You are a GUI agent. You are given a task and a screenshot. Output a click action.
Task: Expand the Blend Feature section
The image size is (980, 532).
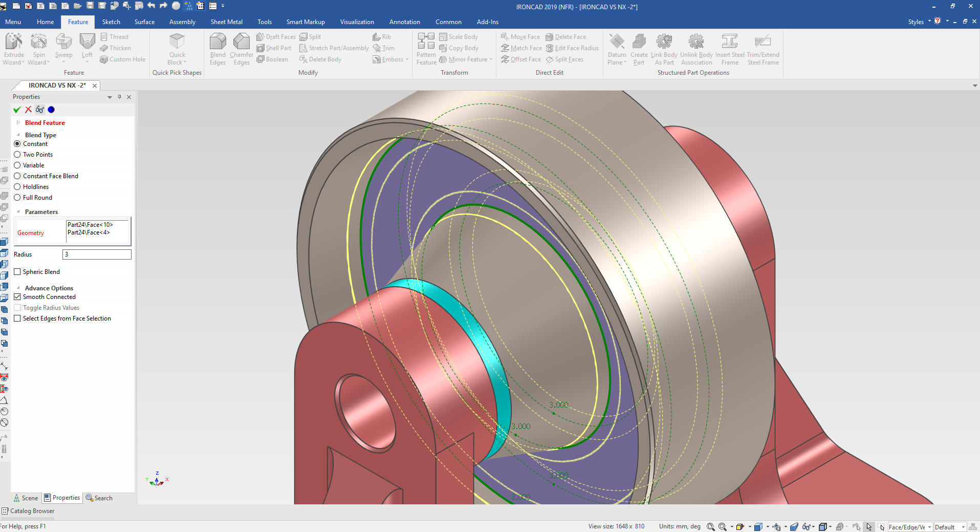pyautogui.click(x=18, y=123)
